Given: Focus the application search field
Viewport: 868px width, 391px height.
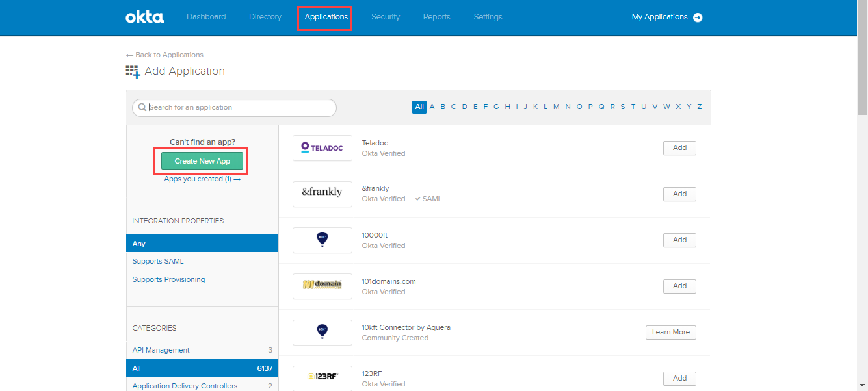Looking at the screenshot, I should (x=237, y=107).
